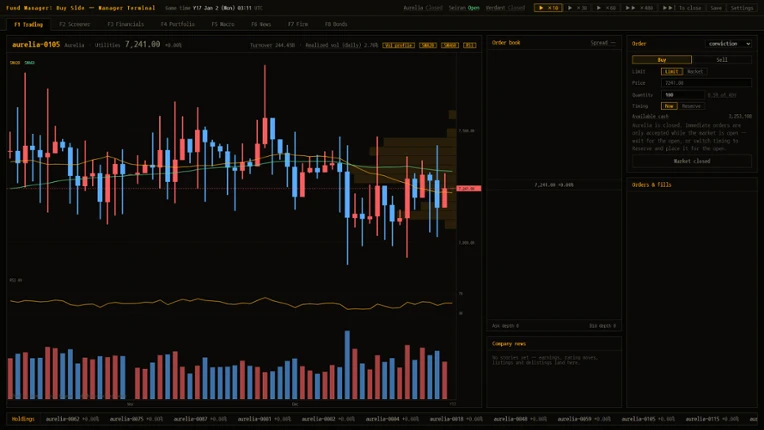Choose Limit order type
The width and height of the screenshot is (764, 430).
pyautogui.click(x=671, y=71)
